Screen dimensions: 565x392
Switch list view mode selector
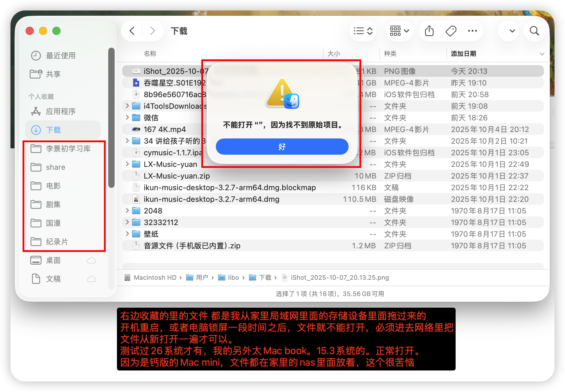pyautogui.click(x=363, y=31)
